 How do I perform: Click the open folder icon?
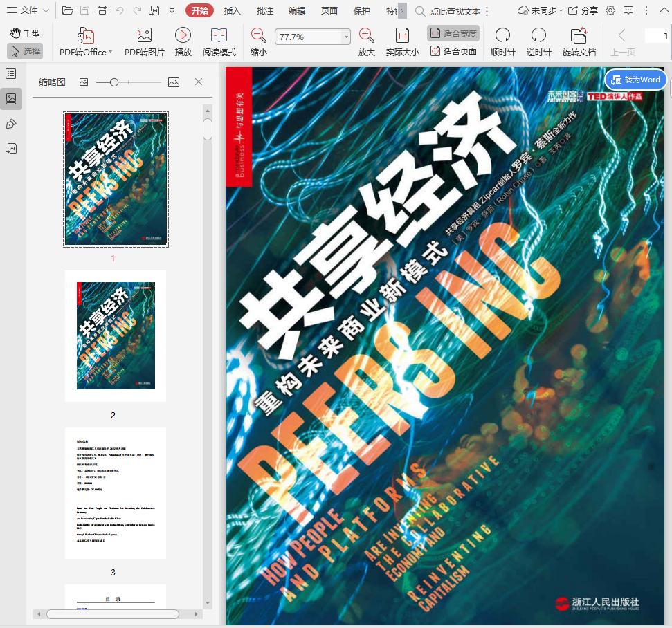coord(68,10)
